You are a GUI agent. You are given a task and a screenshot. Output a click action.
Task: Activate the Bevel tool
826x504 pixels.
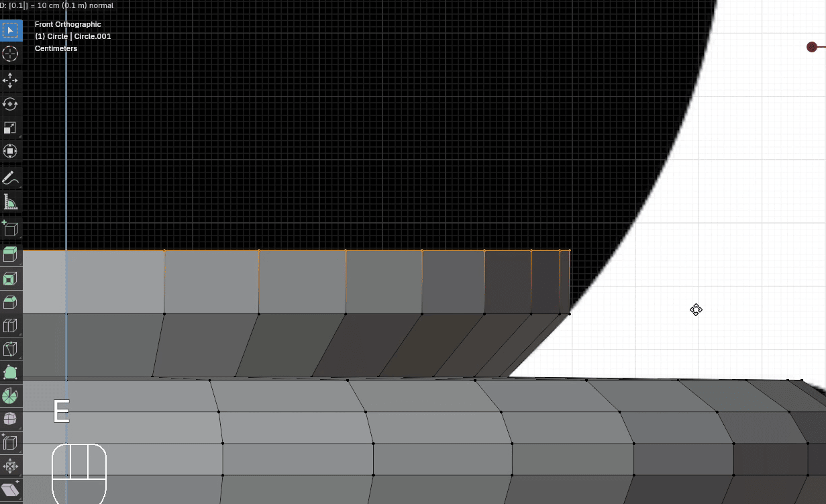pos(10,302)
